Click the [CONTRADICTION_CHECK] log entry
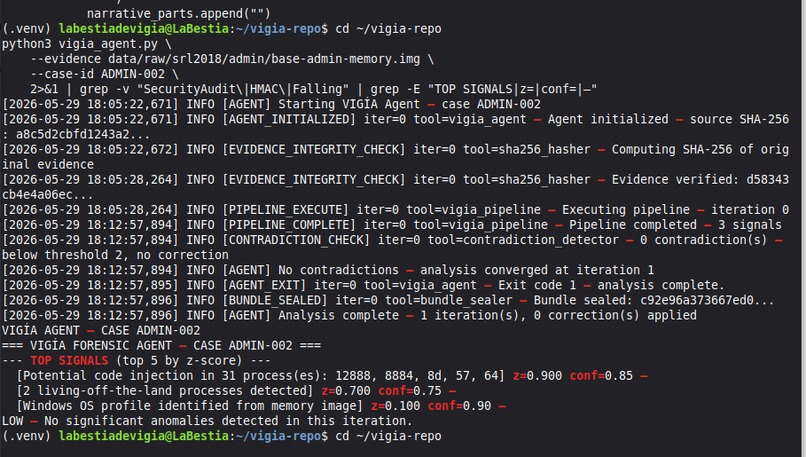This screenshot has width=806, height=457. pos(392,240)
